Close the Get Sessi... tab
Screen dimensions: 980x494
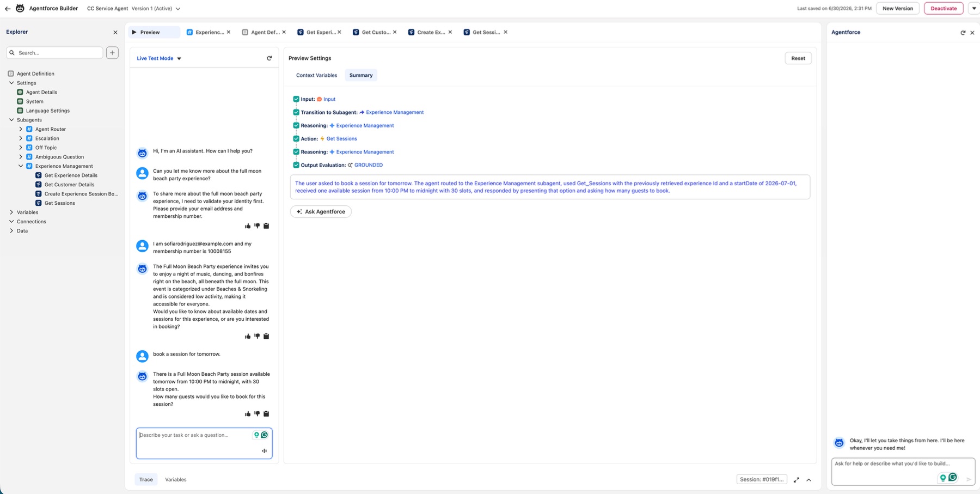[506, 32]
